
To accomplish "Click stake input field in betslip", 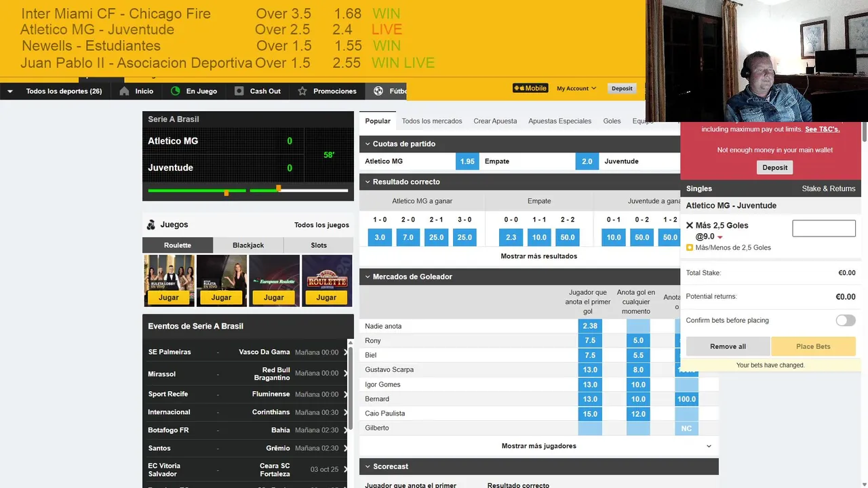I will (x=824, y=228).
